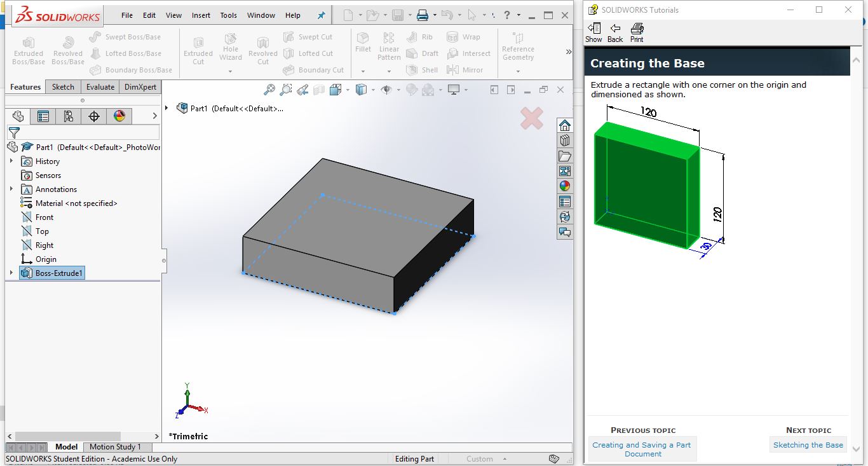
Task: Click the SOLIDWORKS Resources home icon
Action: (x=564, y=125)
